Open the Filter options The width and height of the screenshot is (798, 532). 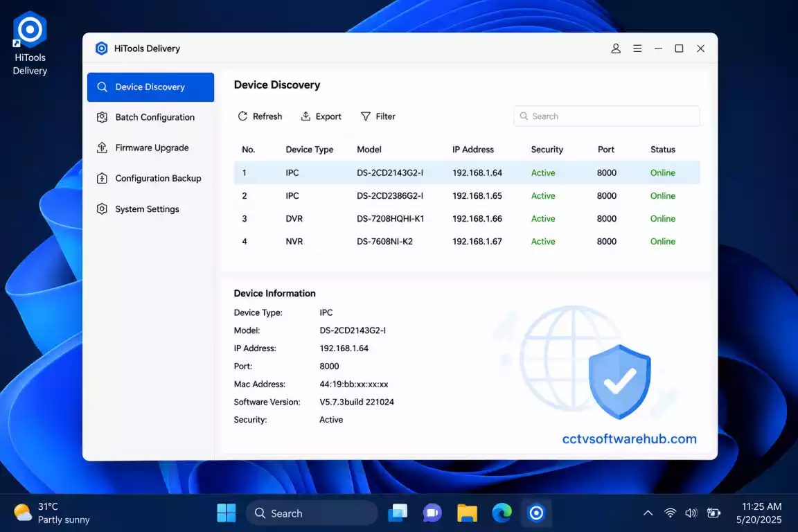[378, 116]
